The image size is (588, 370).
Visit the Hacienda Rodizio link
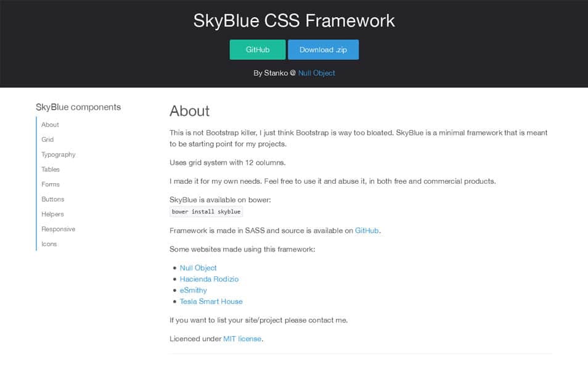click(x=209, y=279)
